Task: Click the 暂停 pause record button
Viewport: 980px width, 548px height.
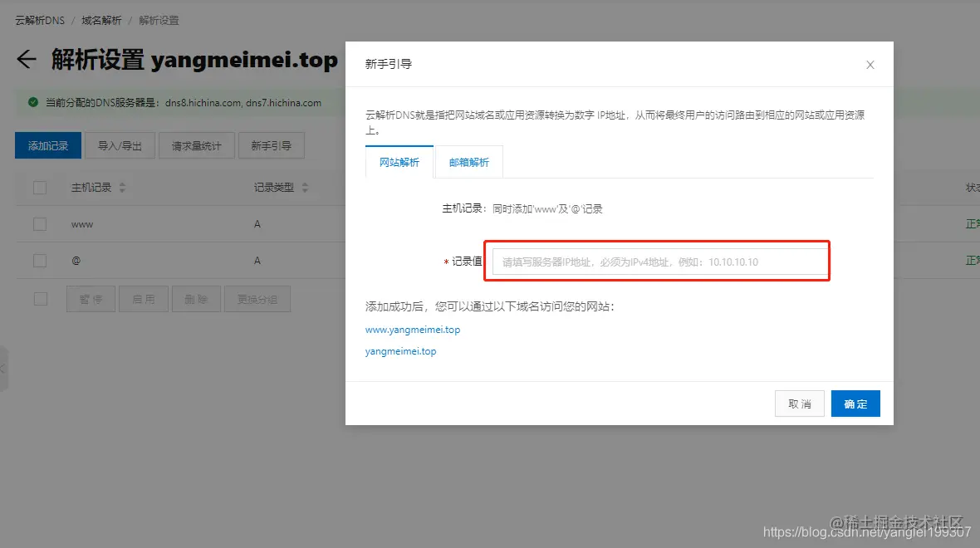Action: [x=91, y=299]
